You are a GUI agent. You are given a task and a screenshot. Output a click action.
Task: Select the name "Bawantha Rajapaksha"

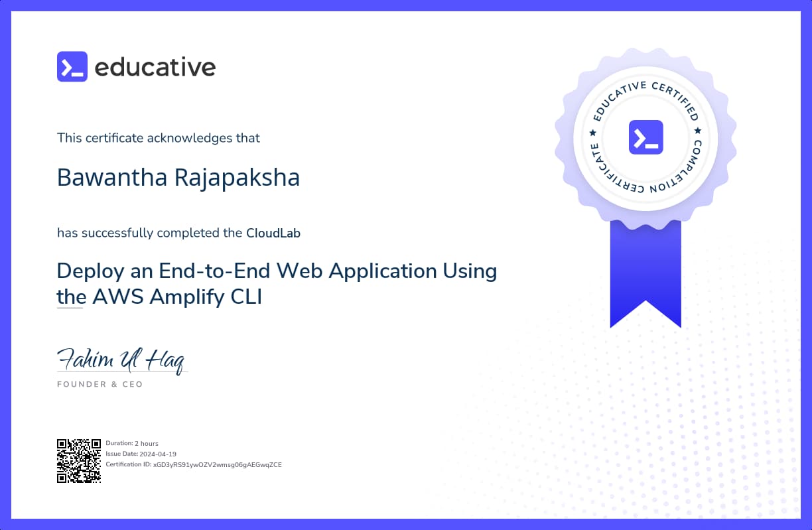coord(178,178)
